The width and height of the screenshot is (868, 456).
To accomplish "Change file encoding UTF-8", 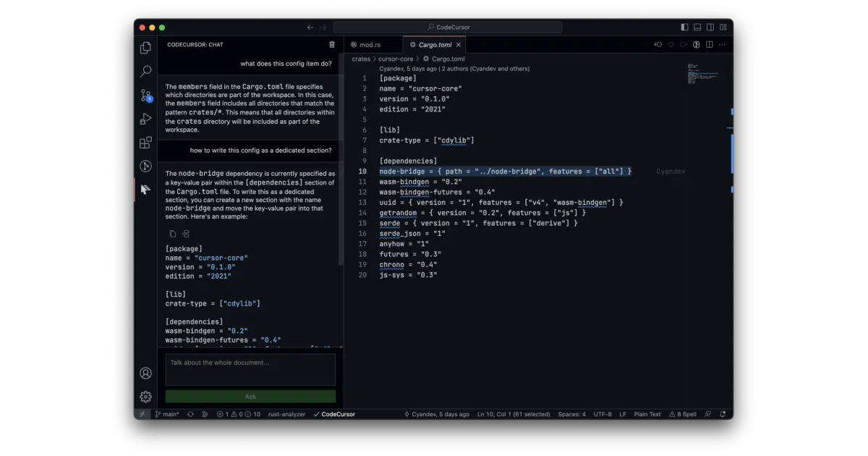I will [603, 415].
